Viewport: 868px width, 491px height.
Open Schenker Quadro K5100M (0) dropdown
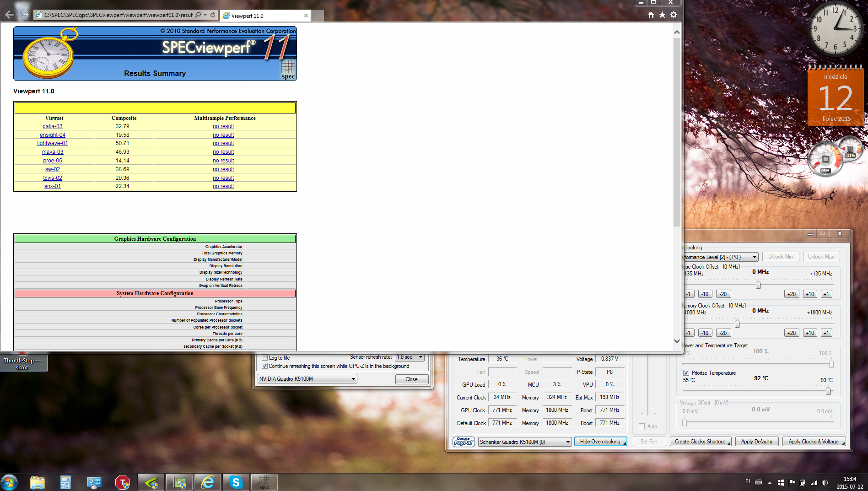click(x=525, y=442)
